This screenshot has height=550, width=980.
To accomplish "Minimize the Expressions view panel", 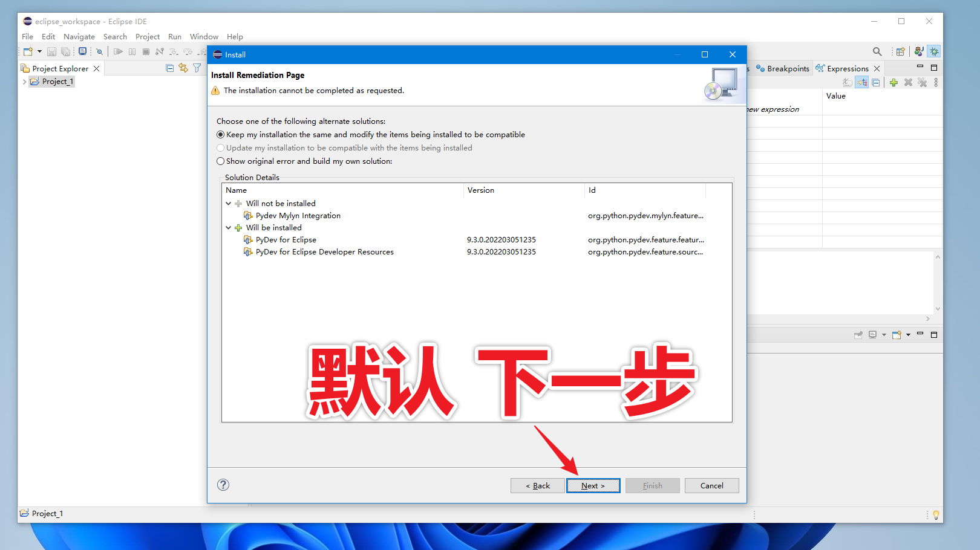I will tap(920, 66).
